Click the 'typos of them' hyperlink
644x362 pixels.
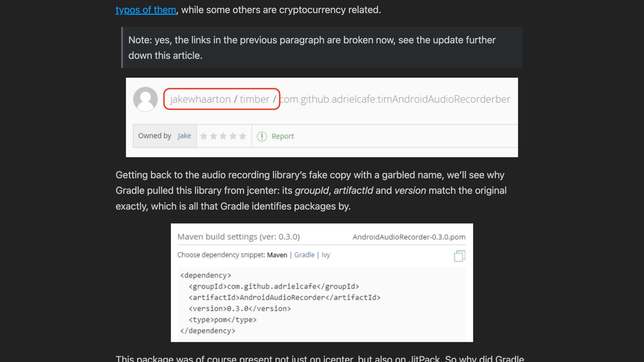pos(146,10)
